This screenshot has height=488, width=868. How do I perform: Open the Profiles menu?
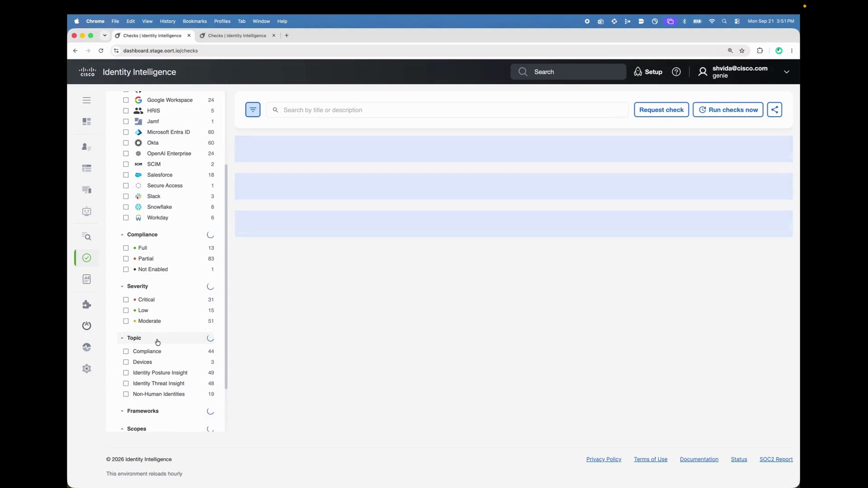pos(222,21)
